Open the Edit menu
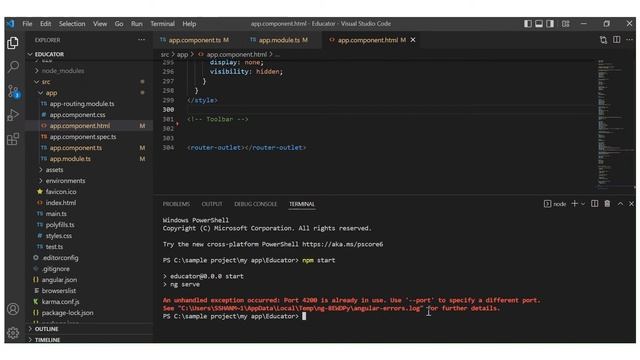The height and width of the screenshot is (360, 640). tap(45, 24)
